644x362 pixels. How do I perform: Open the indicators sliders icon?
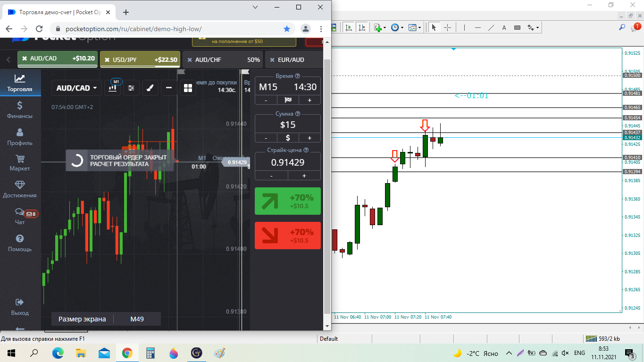pos(131,88)
